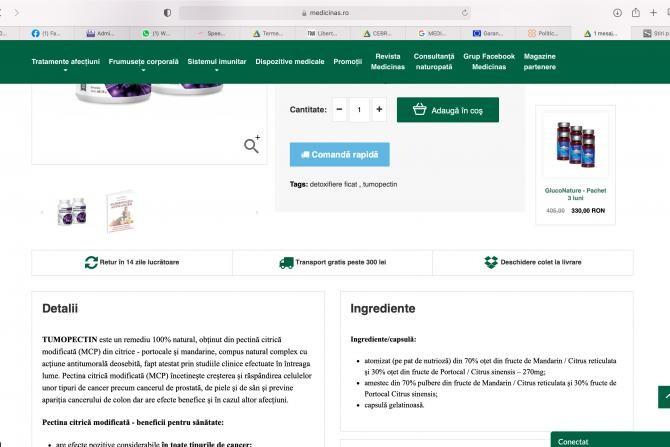670x447 pixels.
Task: Click the Adaugă în coș button
Action: tap(447, 110)
